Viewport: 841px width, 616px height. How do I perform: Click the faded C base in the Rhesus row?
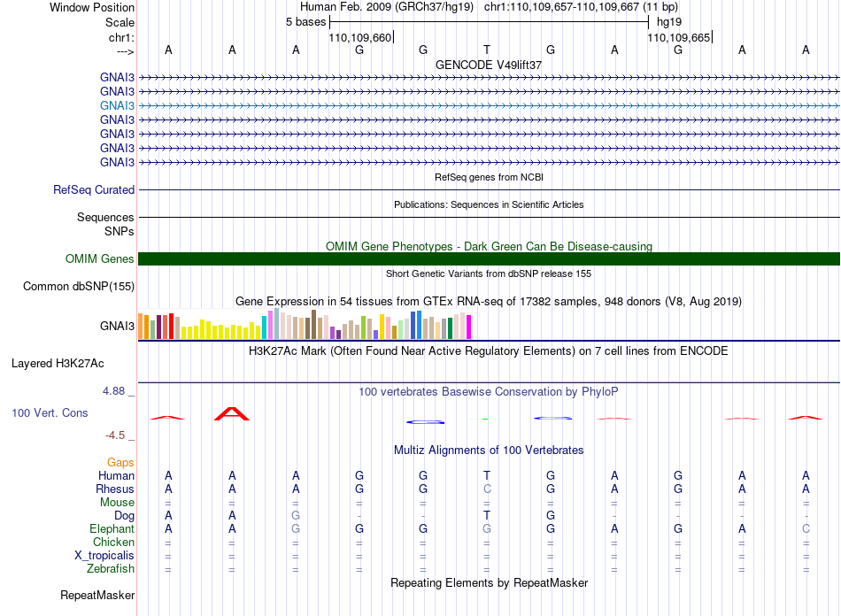point(487,489)
